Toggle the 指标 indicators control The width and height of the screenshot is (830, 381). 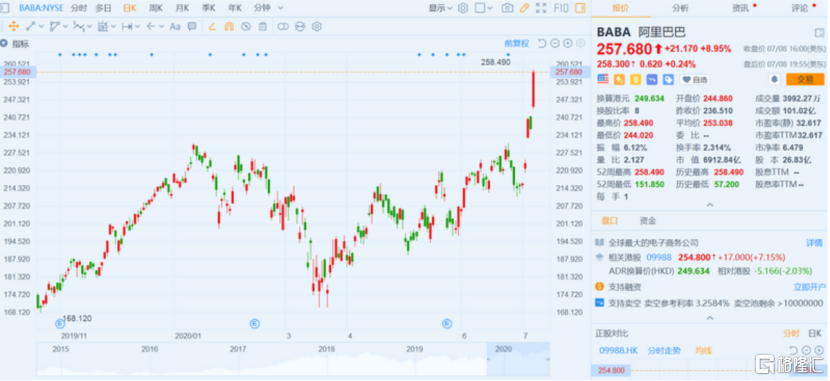(x=15, y=44)
